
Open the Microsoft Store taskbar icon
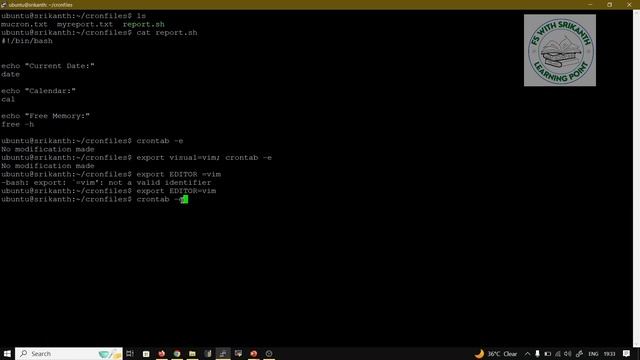(146, 354)
